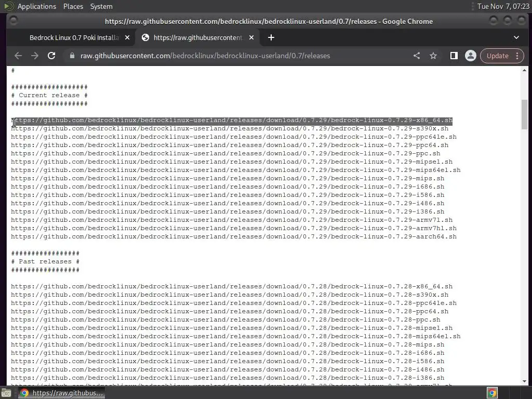Click the 0.7.29-ppc64.sh URL line

[230, 145]
